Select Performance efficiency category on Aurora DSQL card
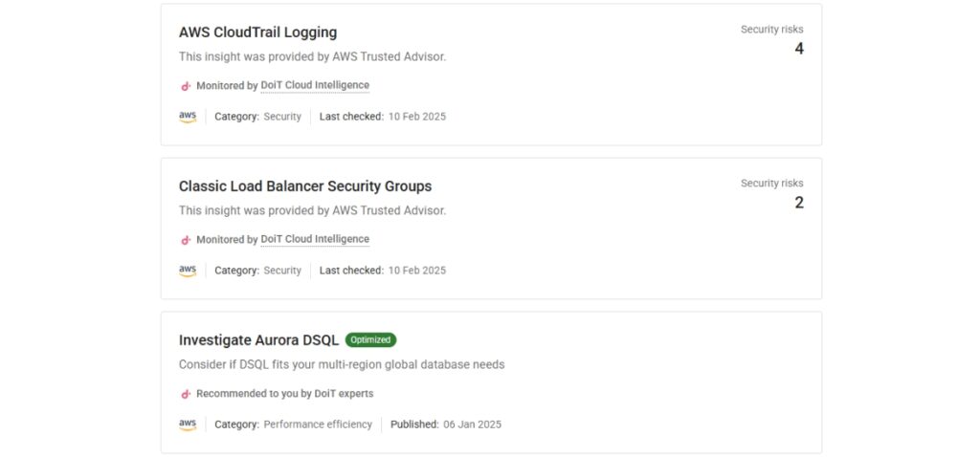 317,424
